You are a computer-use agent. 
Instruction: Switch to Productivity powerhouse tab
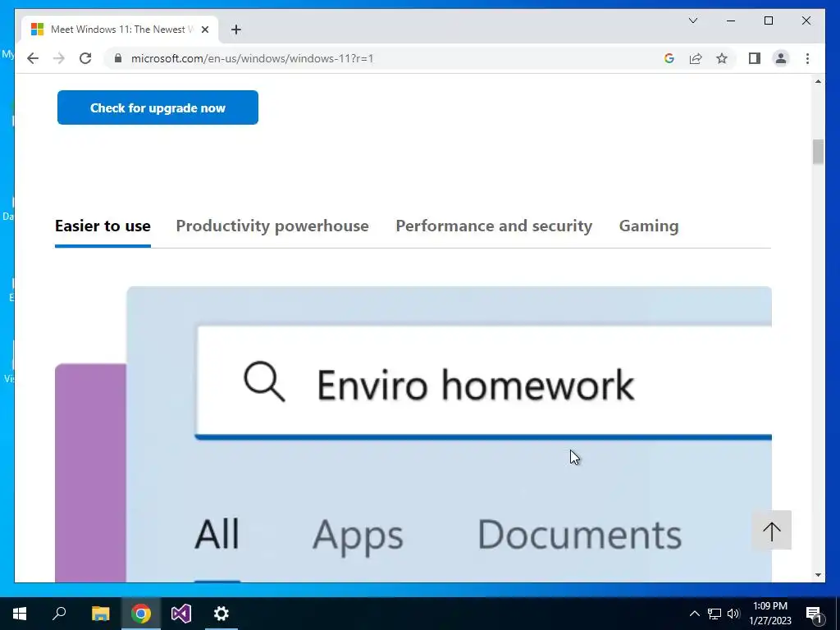point(272,226)
